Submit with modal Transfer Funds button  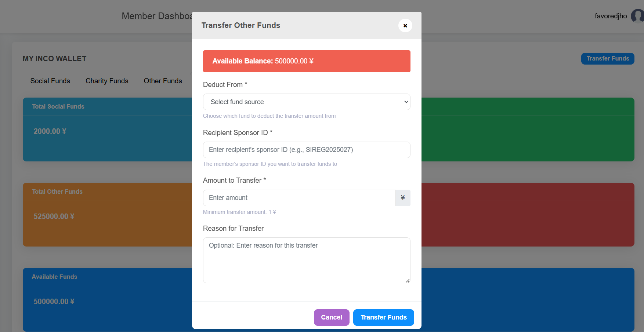tap(384, 317)
